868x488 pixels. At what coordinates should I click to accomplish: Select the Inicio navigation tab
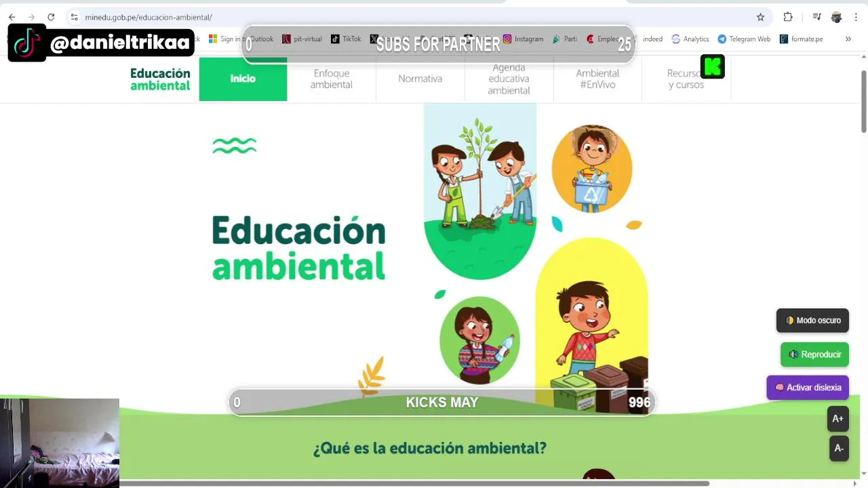tap(243, 79)
